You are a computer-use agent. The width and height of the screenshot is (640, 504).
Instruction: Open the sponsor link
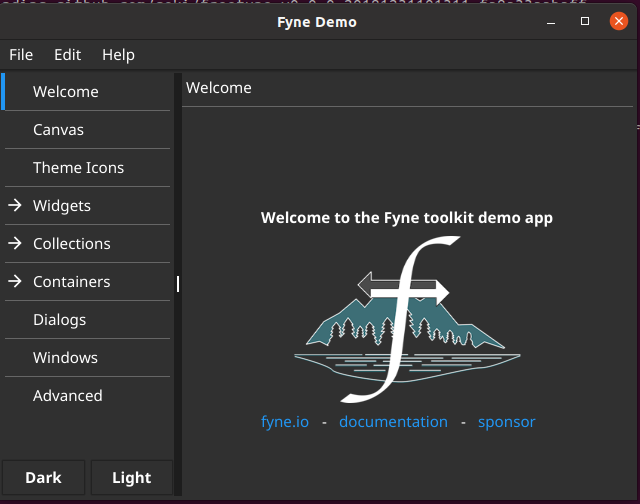click(507, 422)
